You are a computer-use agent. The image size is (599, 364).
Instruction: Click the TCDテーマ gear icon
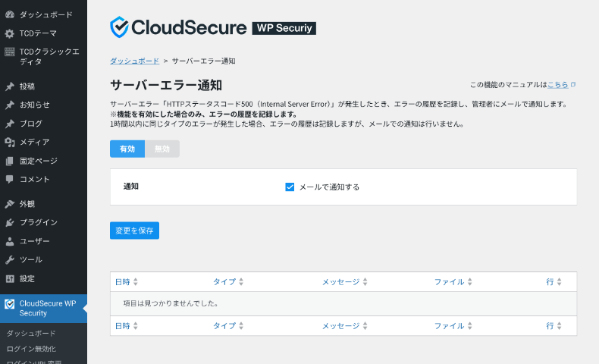(x=10, y=33)
